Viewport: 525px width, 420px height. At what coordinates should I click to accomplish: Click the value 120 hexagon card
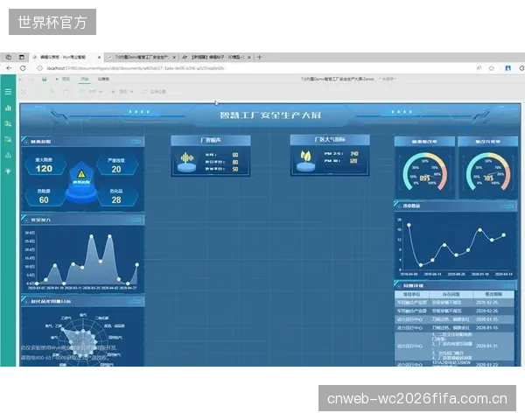click(45, 165)
